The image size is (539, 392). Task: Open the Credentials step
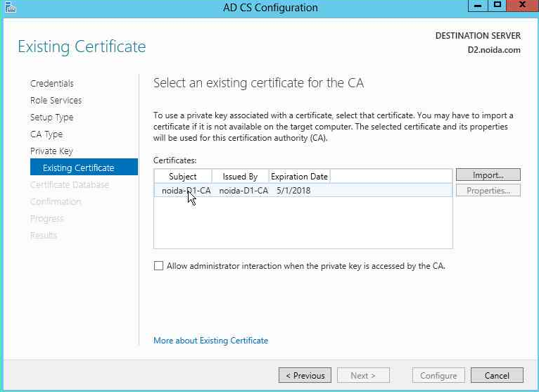52,83
